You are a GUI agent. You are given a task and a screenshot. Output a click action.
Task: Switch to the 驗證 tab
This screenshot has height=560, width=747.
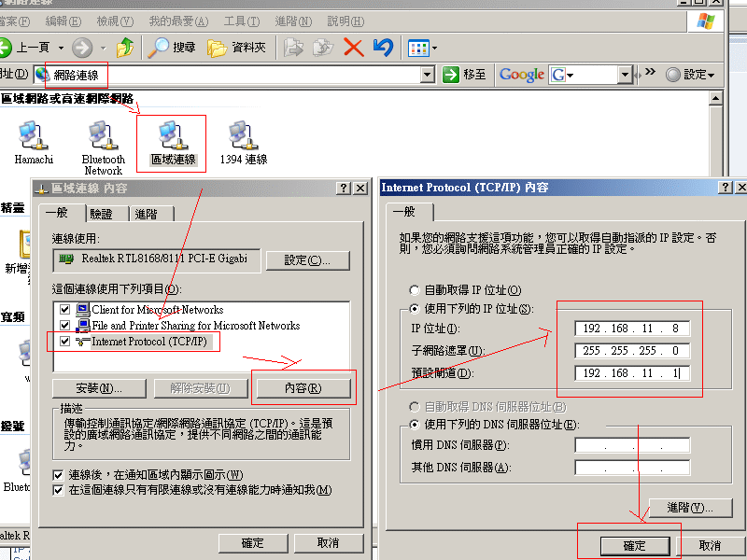coord(101,214)
